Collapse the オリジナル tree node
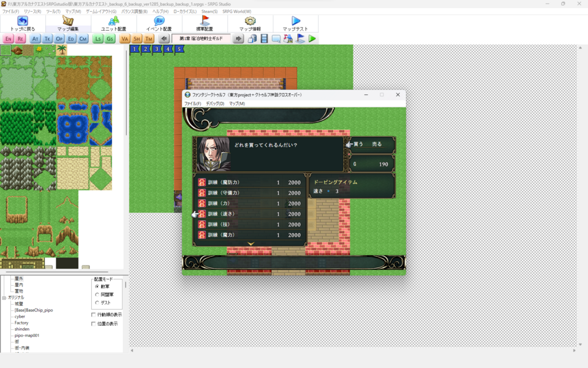Screen dimensions: 588x368 tap(4, 297)
